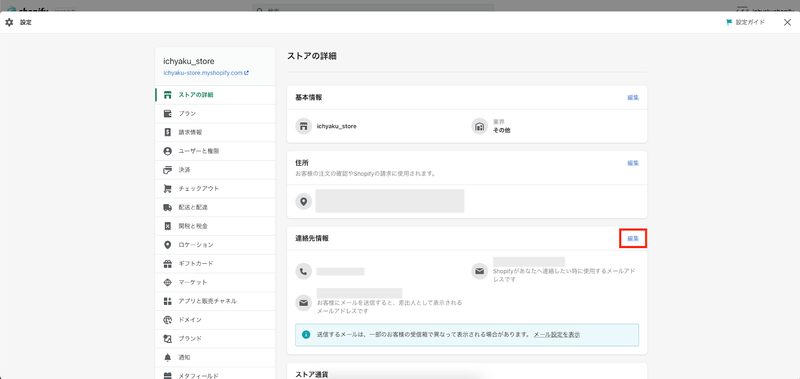800x379 pixels.
Task: Open ブランド settings
Action: [x=215, y=339]
